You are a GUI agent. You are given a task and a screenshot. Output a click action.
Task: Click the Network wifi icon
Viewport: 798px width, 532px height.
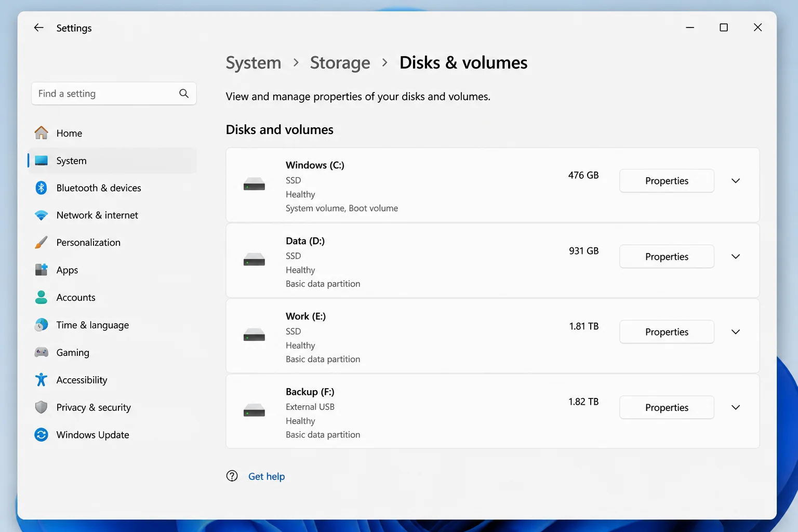pos(42,215)
